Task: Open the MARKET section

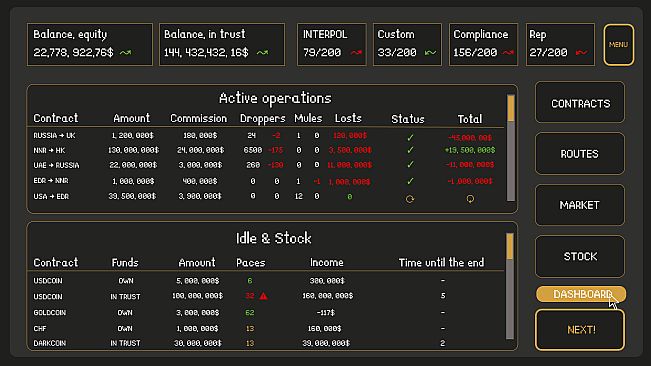Action: (x=580, y=205)
